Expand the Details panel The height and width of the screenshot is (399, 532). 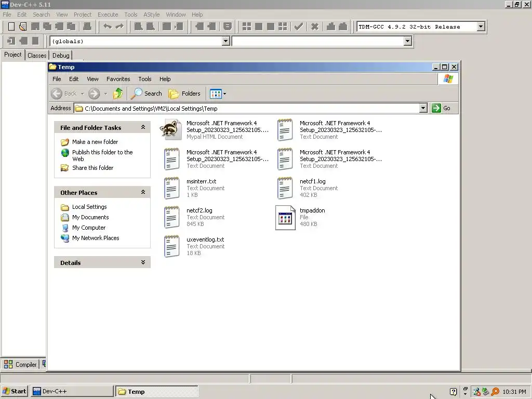point(143,262)
